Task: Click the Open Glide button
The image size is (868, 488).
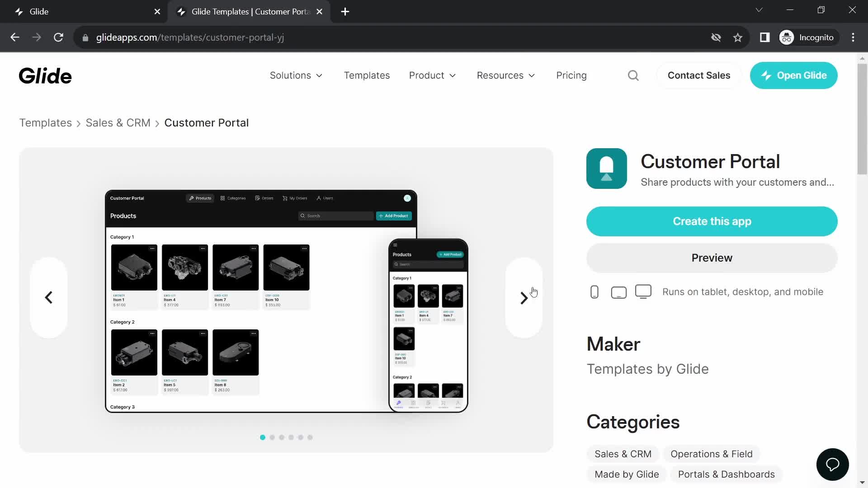Action: coord(793,75)
